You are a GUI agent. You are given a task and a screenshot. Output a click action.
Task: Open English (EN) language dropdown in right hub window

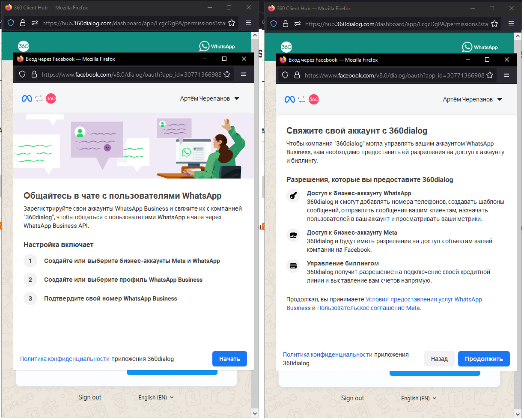(419, 398)
